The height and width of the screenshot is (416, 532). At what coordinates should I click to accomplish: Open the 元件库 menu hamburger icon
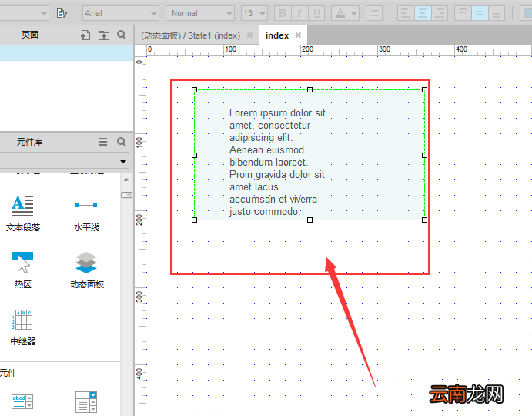tap(103, 142)
